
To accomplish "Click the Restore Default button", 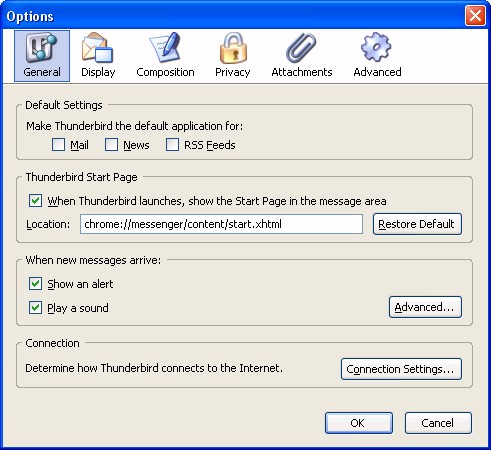I will point(417,224).
